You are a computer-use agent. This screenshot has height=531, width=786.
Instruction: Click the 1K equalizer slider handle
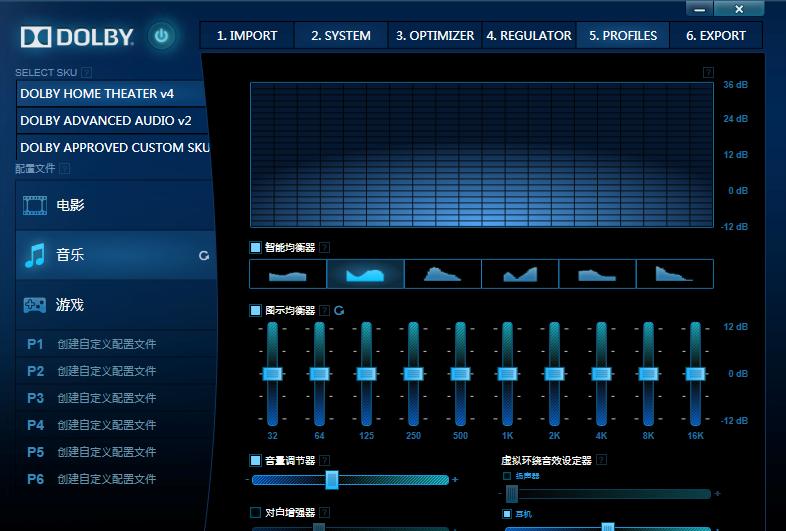click(x=507, y=374)
